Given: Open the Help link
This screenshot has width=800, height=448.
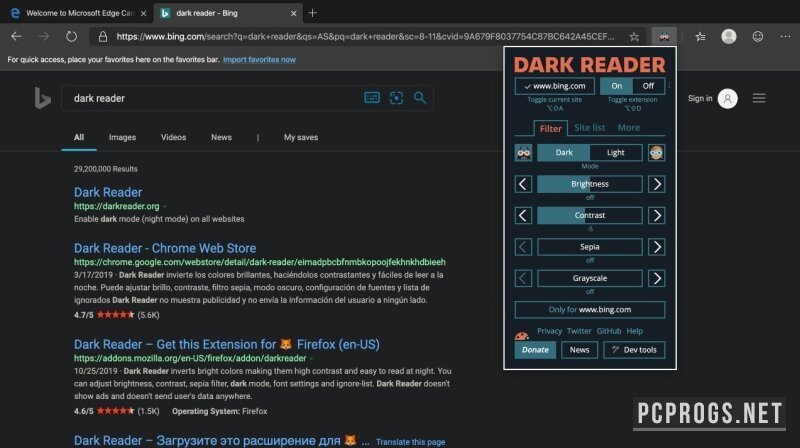Looking at the screenshot, I should [635, 331].
